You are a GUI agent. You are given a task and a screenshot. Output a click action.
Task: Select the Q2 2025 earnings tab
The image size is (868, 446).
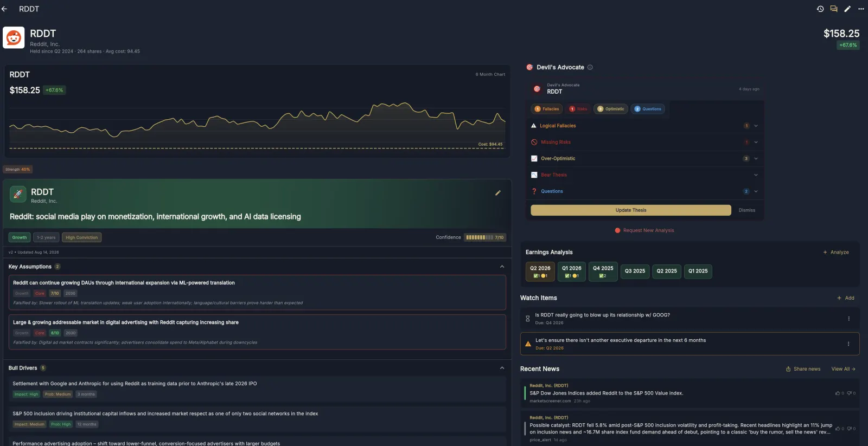[x=667, y=271]
